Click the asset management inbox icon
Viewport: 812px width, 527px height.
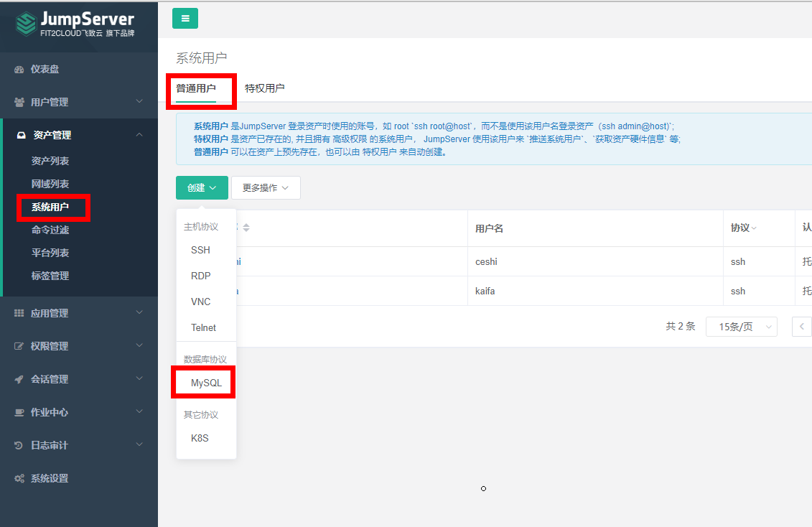22,135
